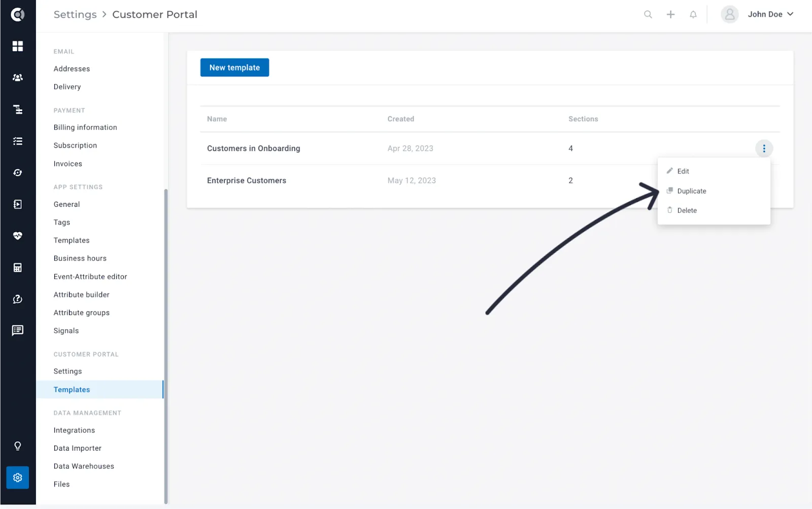The height and width of the screenshot is (509, 812).
Task: Open Files under Data Management
Action: coord(61,484)
